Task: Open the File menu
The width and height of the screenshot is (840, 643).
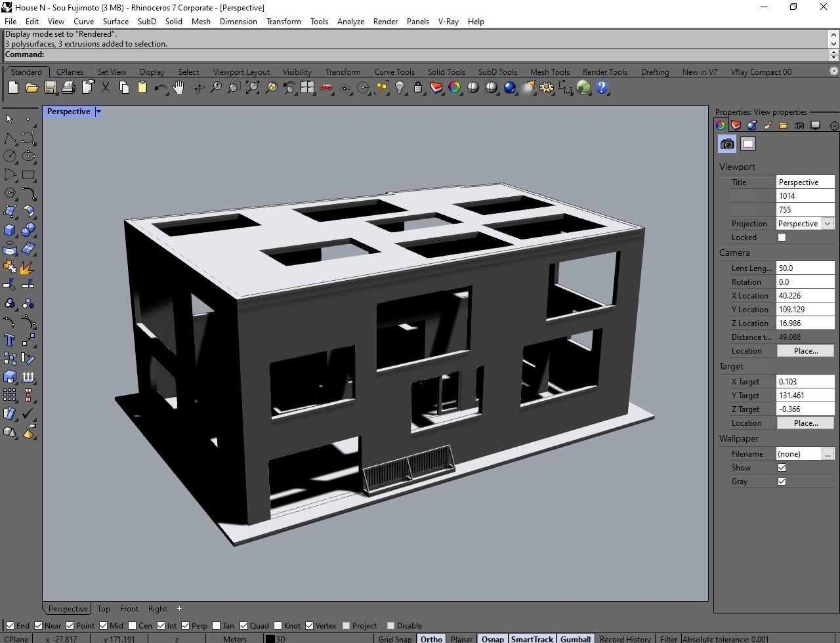Action: click(10, 21)
